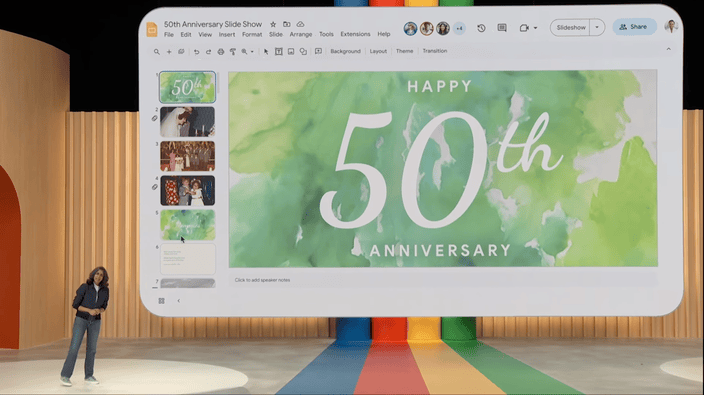Open the Slideshow options dropdown arrow
The height and width of the screenshot is (395, 704).
[597, 27]
